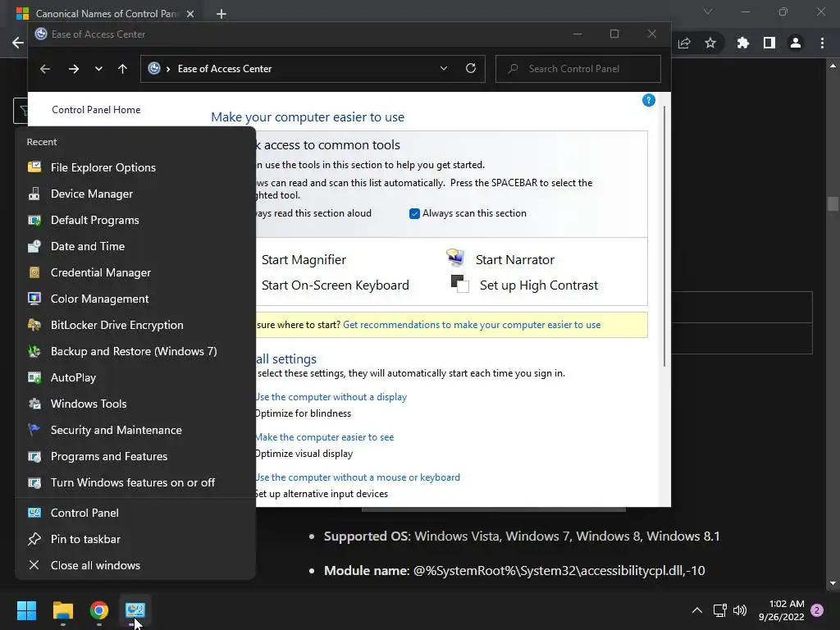Click Turn Windows features on or off icon
The width and height of the screenshot is (840, 630).
(34, 482)
